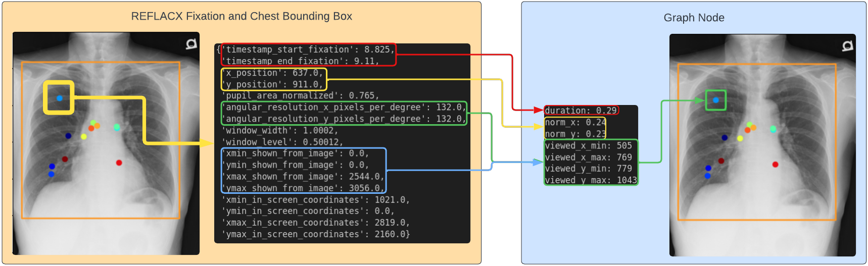868x266 pixels.
Task: Click the line 'window_width': 1.0002
Action: (x=279, y=130)
